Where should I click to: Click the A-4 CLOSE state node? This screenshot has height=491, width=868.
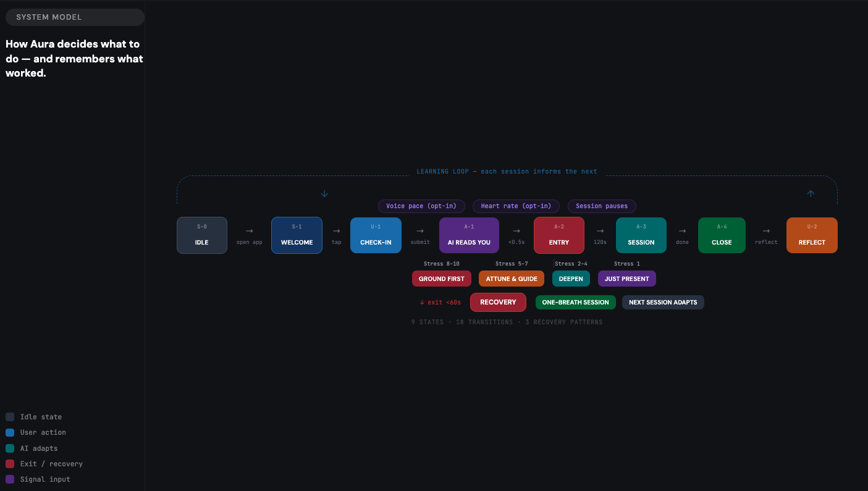[x=722, y=235]
